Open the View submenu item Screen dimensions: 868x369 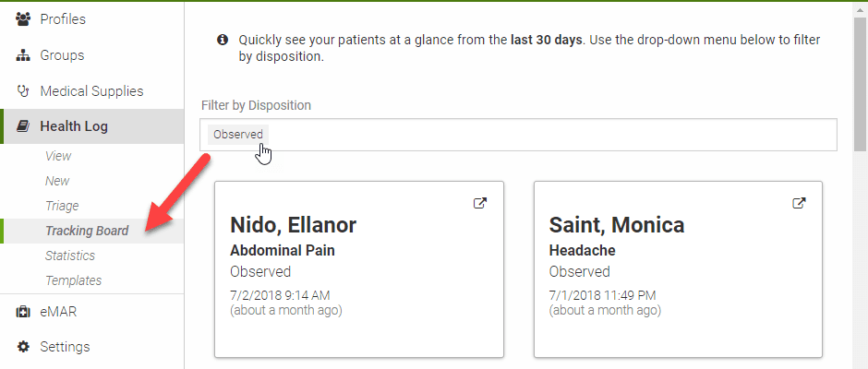pos(58,156)
